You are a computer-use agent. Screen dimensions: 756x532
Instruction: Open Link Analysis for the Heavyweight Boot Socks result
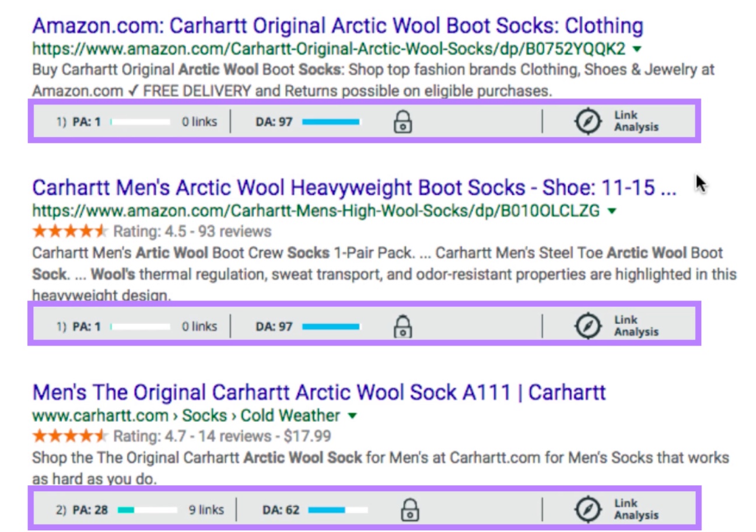[x=624, y=326]
